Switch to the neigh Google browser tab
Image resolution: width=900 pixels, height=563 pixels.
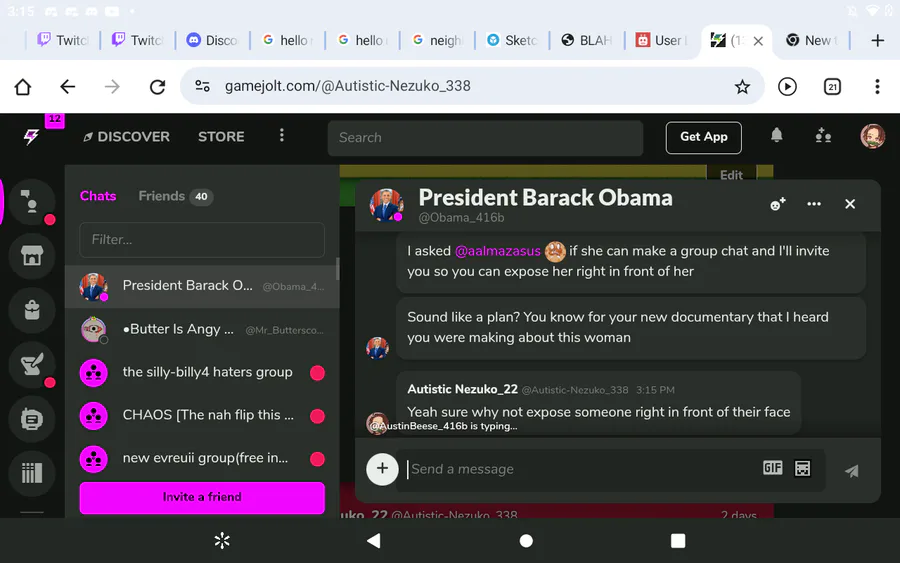[437, 40]
